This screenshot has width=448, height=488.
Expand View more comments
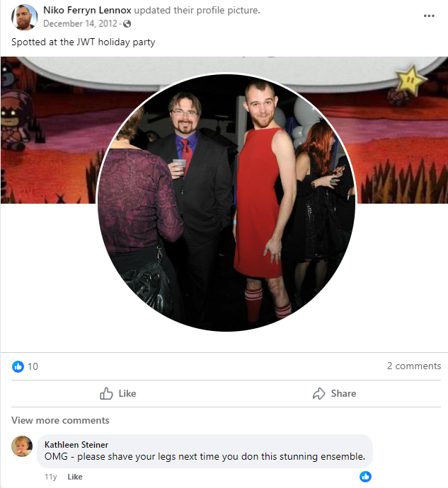point(60,420)
